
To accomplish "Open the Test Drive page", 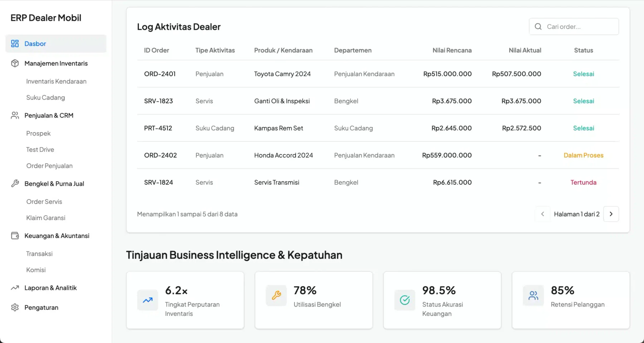I will [40, 150].
